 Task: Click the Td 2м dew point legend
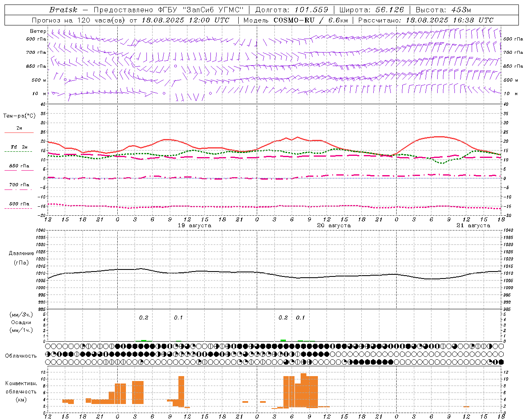click(x=19, y=147)
